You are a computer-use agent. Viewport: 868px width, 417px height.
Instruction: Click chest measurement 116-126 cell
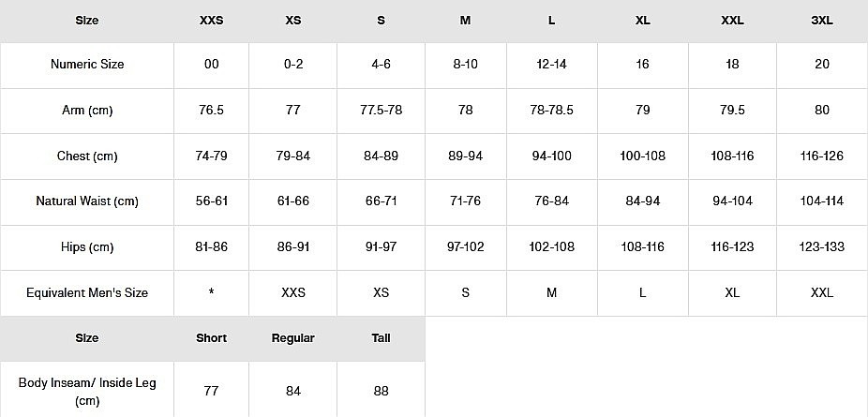point(822,156)
